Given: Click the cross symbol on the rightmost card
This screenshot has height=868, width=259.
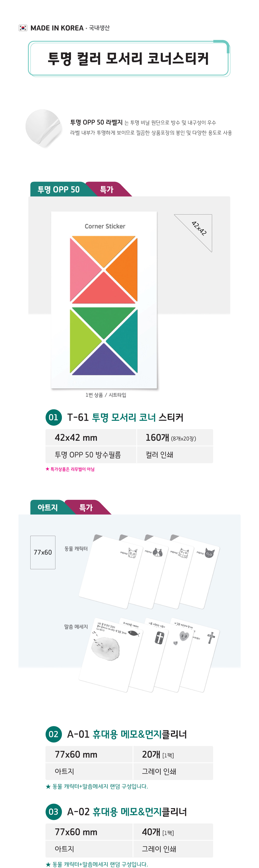Looking at the screenshot, I should 211,637.
